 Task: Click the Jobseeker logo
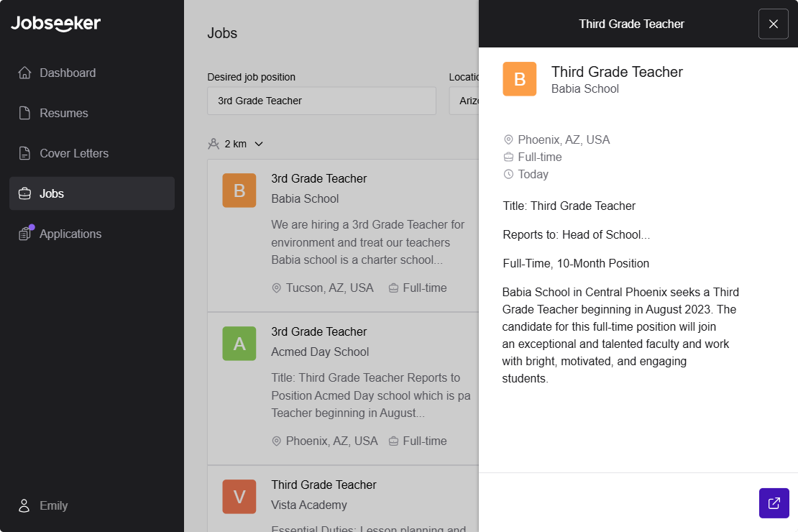(56, 23)
